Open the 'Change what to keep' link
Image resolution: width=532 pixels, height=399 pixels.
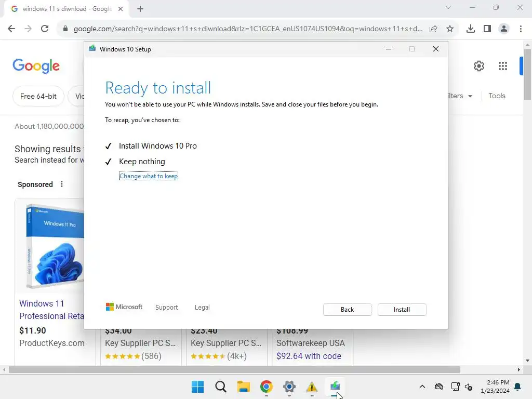pyautogui.click(x=149, y=176)
